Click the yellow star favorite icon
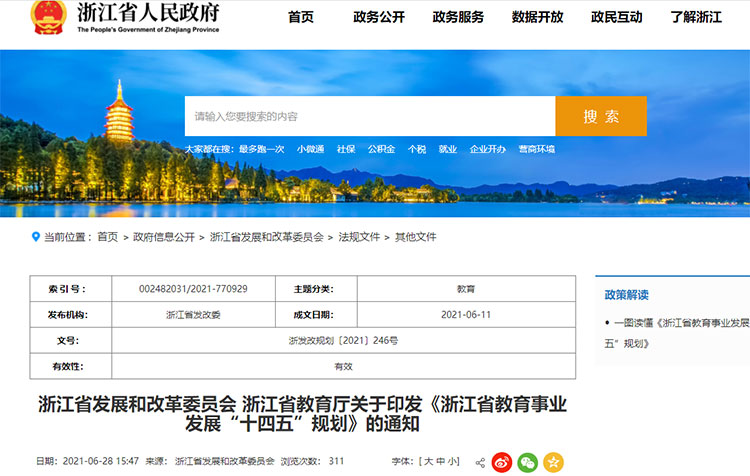This screenshot has height=476, width=750. [x=553, y=462]
